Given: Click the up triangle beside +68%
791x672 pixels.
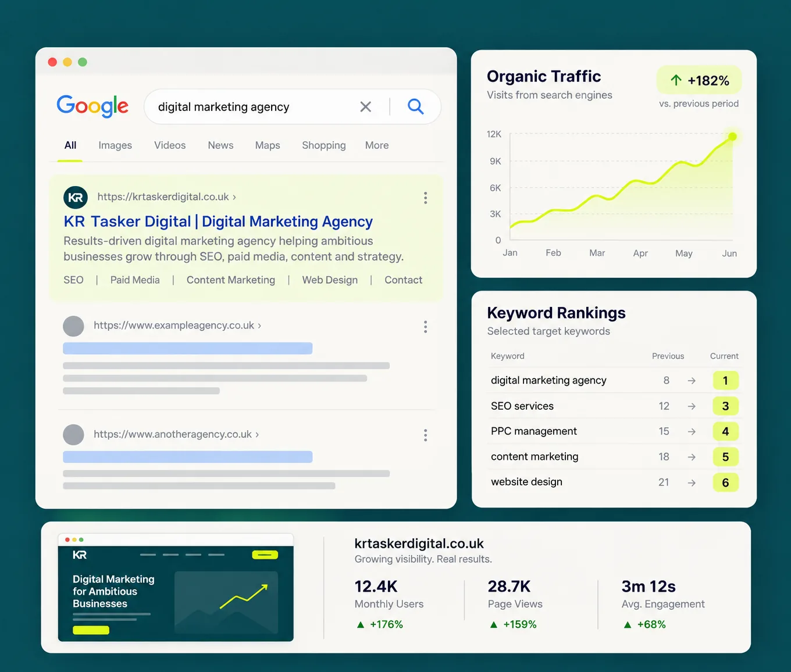Looking at the screenshot, I should [x=628, y=625].
